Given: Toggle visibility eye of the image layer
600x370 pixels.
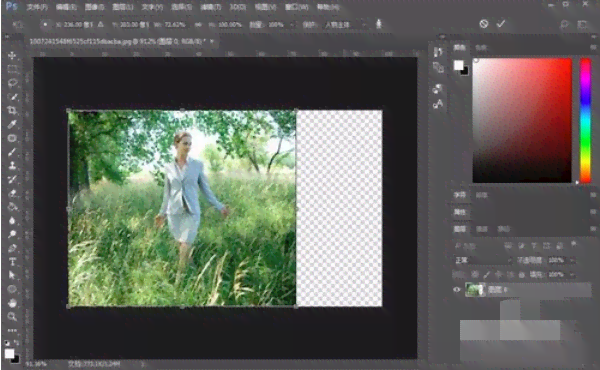Looking at the screenshot, I should pos(457,290).
